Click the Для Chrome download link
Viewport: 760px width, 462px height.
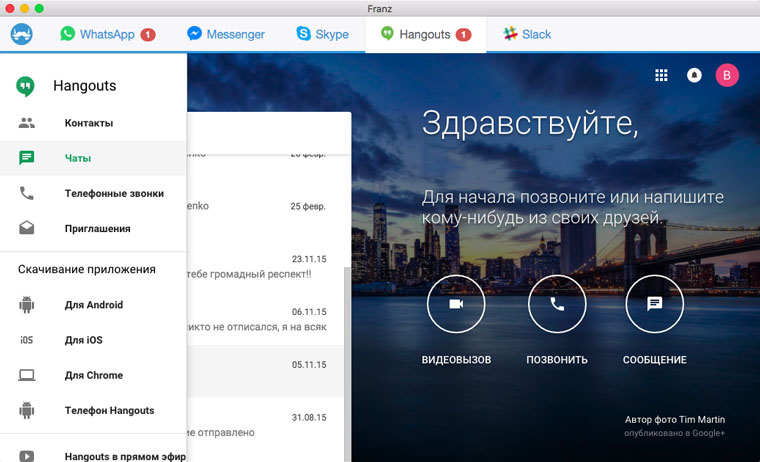click(93, 375)
